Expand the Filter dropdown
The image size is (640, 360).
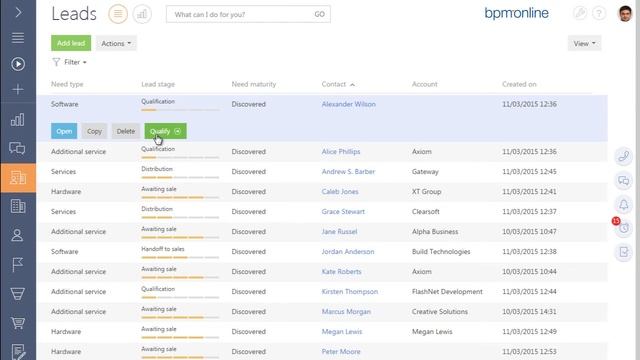tap(70, 62)
